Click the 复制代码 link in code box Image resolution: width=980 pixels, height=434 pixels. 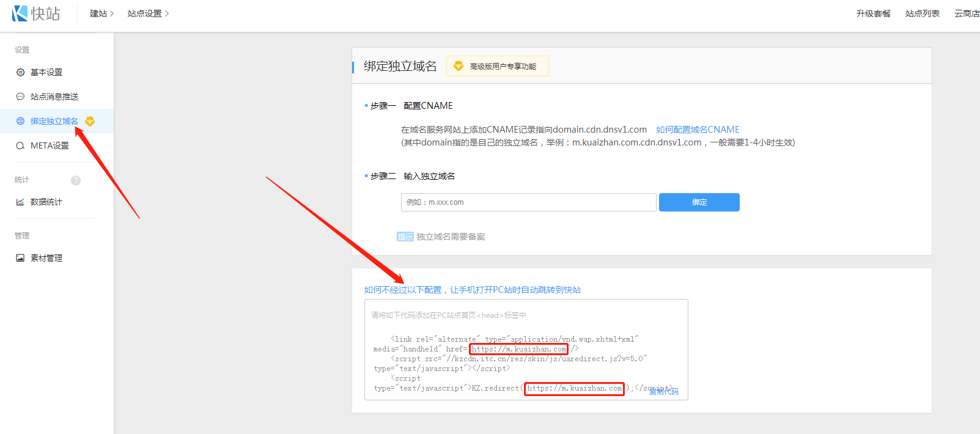coord(664,391)
